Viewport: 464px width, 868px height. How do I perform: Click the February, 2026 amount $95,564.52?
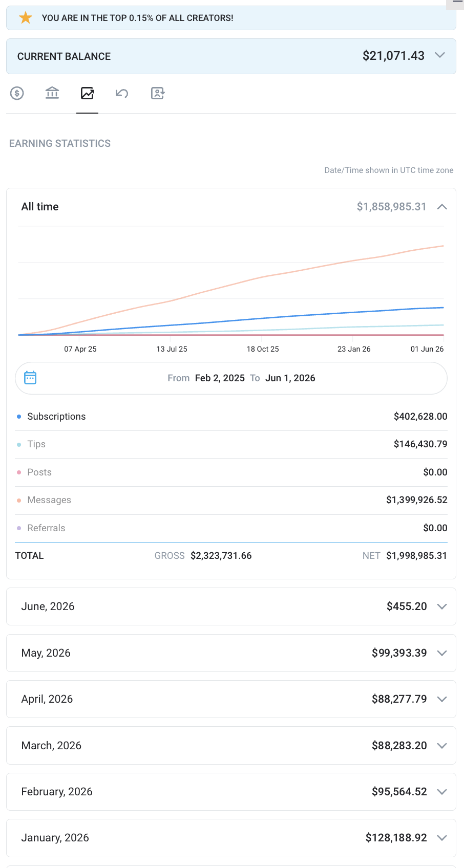pos(399,792)
